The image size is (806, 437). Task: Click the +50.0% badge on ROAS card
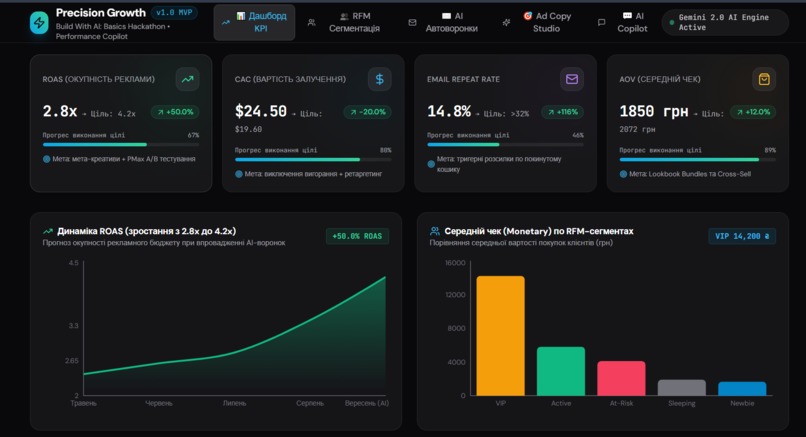pyautogui.click(x=175, y=112)
